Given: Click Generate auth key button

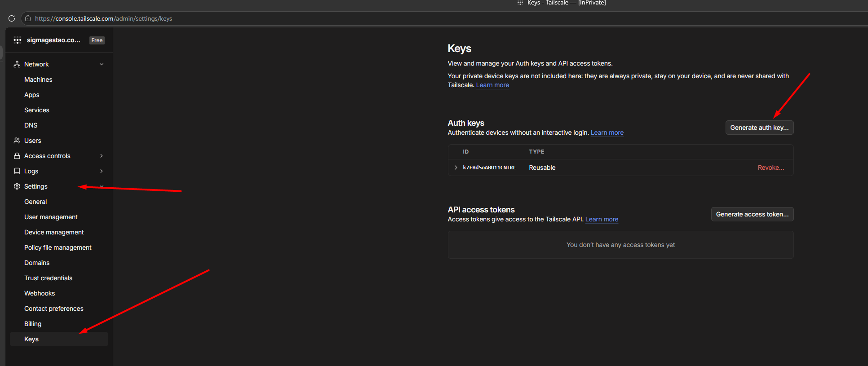Looking at the screenshot, I should (759, 128).
